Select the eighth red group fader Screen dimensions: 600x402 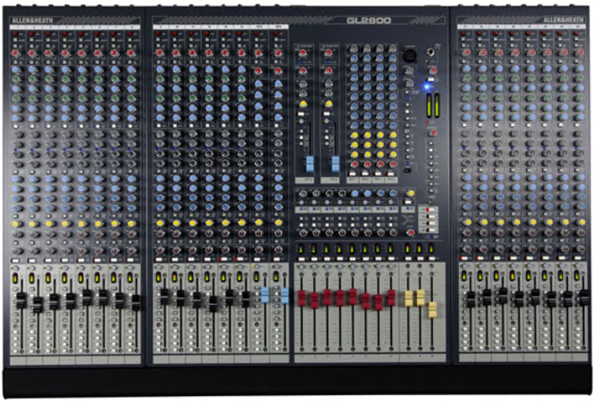pyautogui.click(x=391, y=298)
